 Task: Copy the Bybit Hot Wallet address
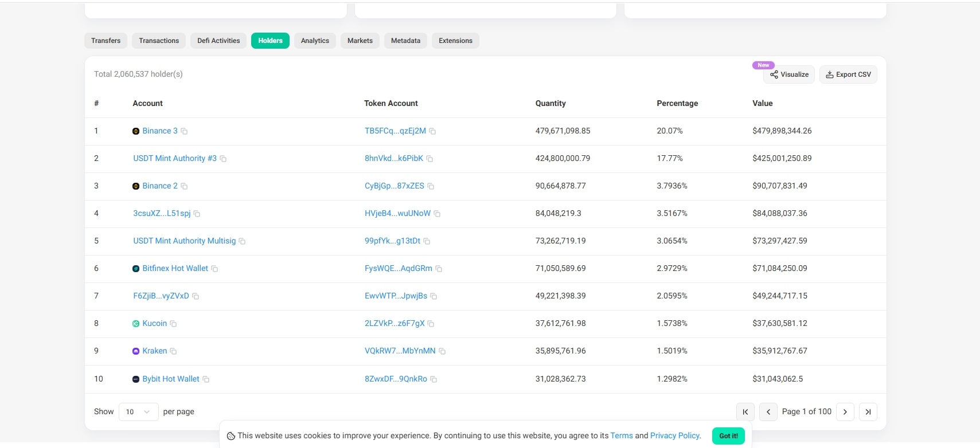(x=206, y=379)
